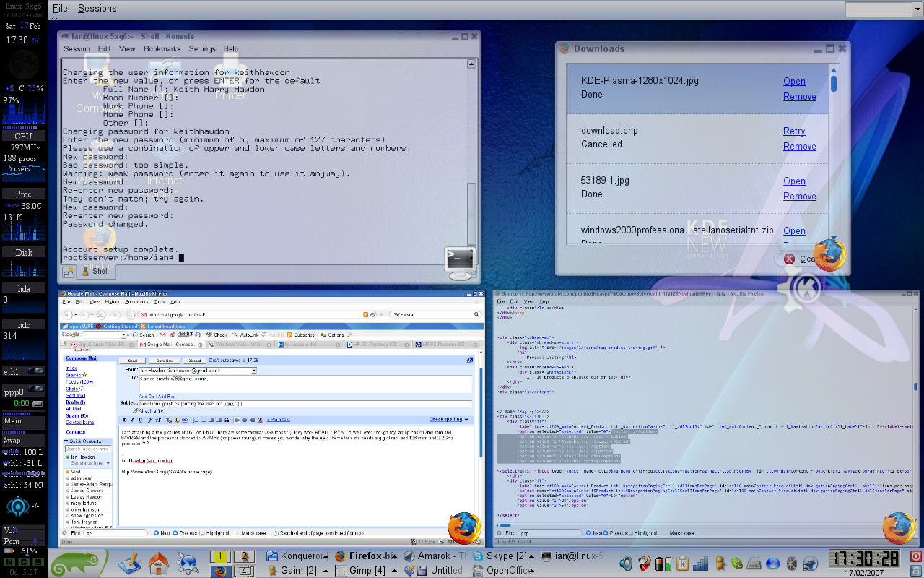Click the volume speaker tray icon

click(x=625, y=563)
